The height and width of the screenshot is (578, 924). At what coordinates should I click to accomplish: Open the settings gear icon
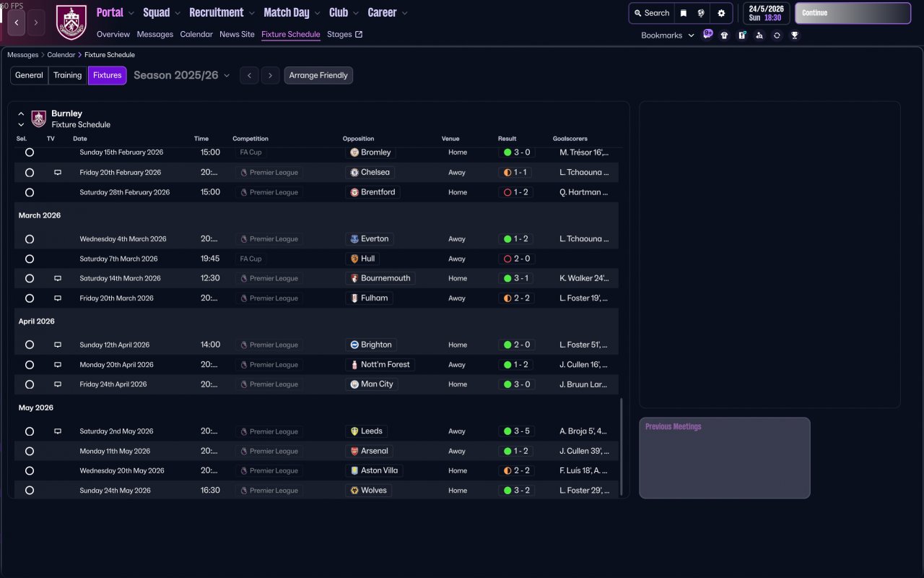pyautogui.click(x=721, y=13)
